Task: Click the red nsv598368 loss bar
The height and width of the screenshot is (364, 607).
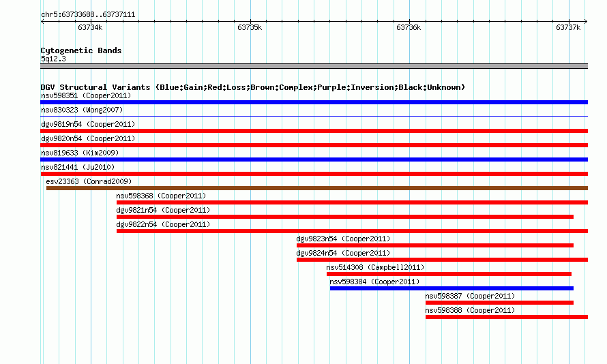Action: (x=353, y=202)
